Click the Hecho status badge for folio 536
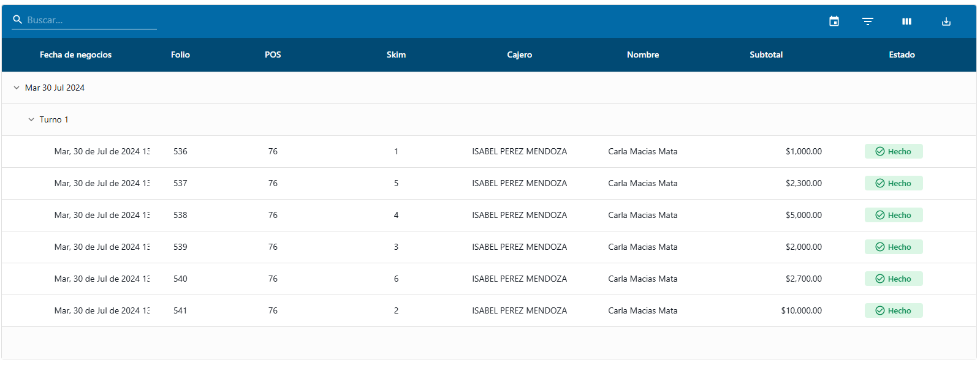The width and height of the screenshot is (980, 368). 894,151
